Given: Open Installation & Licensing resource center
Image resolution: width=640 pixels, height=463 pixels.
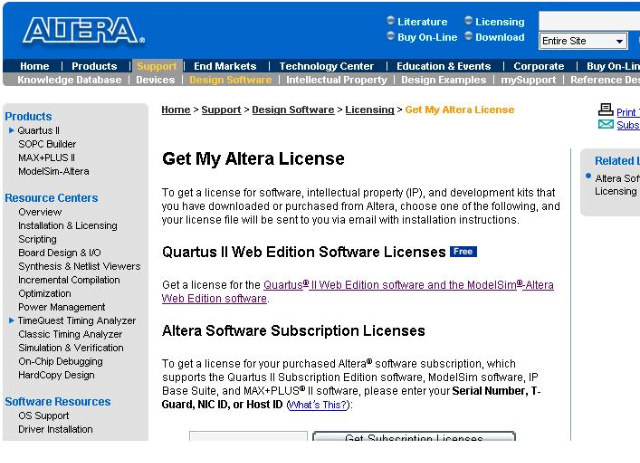Looking at the screenshot, I should coord(68,225).
